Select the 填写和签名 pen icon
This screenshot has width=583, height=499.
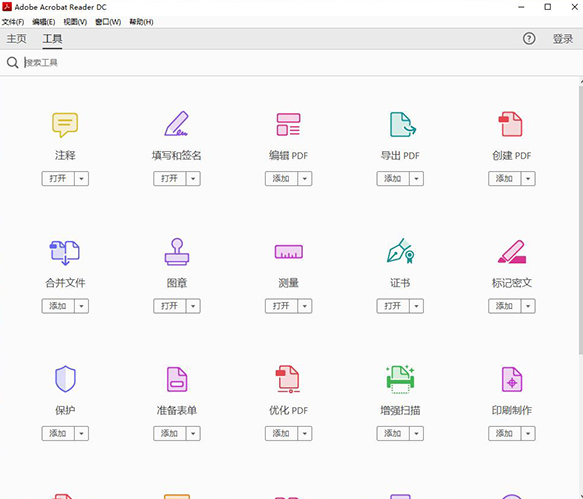tap(177, 124)
